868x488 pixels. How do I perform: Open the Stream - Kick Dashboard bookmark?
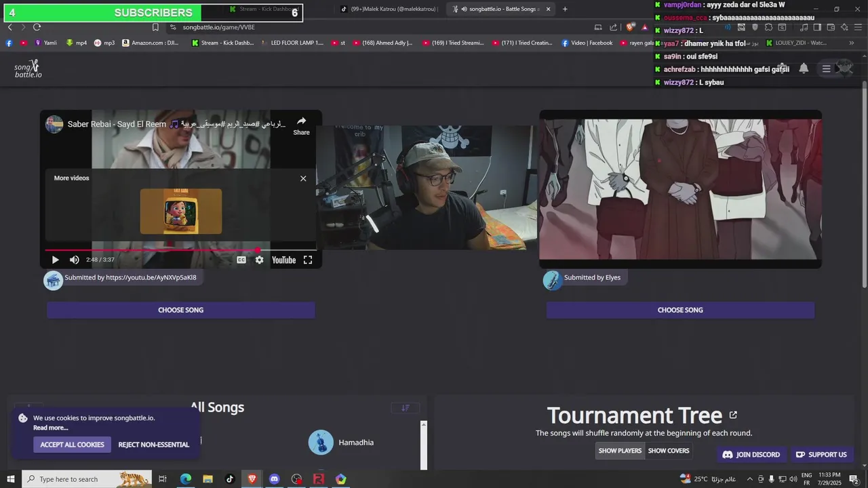(222, 43)
